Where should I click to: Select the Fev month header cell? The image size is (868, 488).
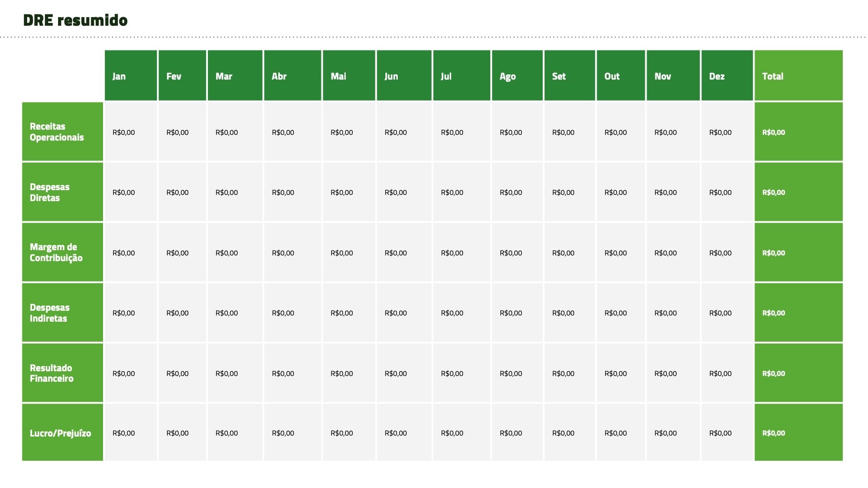tap(182, 76)
